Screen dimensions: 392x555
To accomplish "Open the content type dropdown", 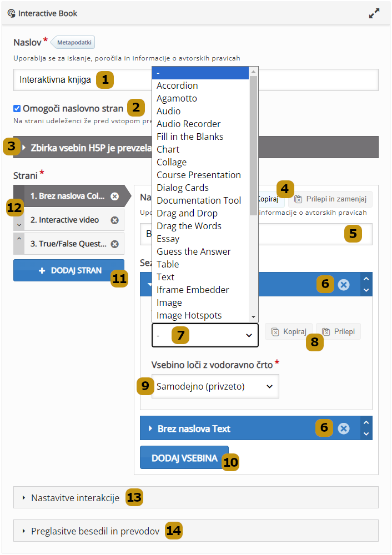I will pyautogui.click(x=204, y=336).
